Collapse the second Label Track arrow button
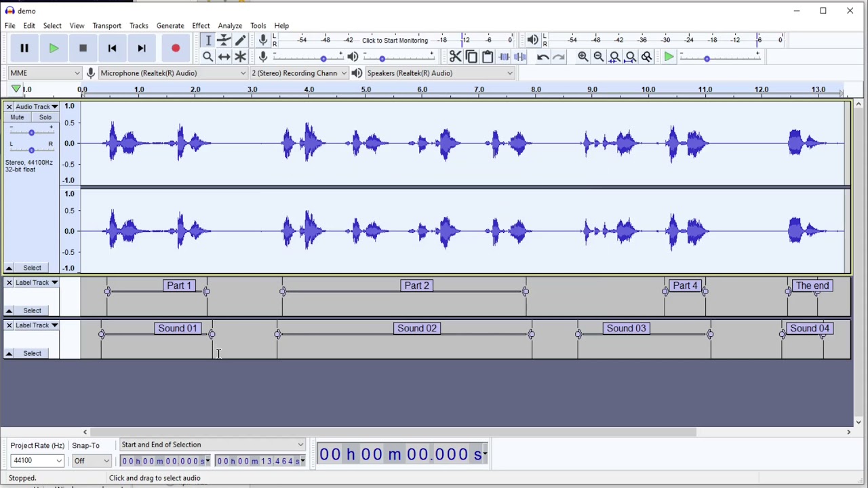Viewport: 868px width, 488px height. click(9, 353)
